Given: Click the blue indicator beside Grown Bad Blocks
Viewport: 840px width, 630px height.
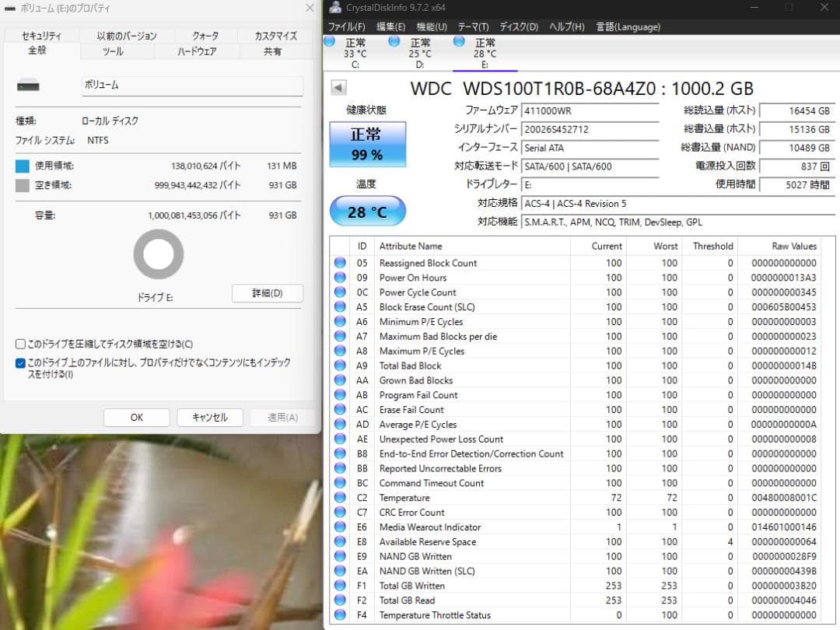Looking at the screenshot, I should [x=340, y=380].
